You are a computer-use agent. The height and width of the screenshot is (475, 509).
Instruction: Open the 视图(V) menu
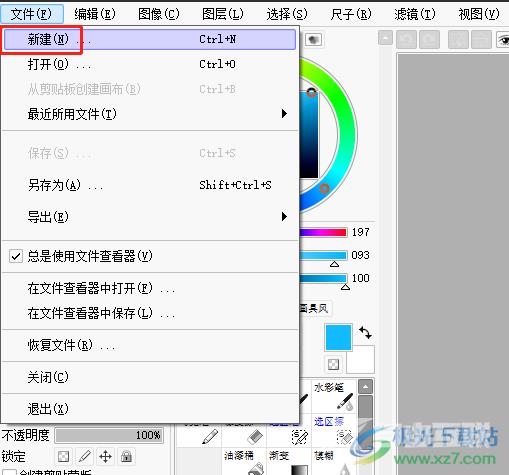(x=479, y=14)
